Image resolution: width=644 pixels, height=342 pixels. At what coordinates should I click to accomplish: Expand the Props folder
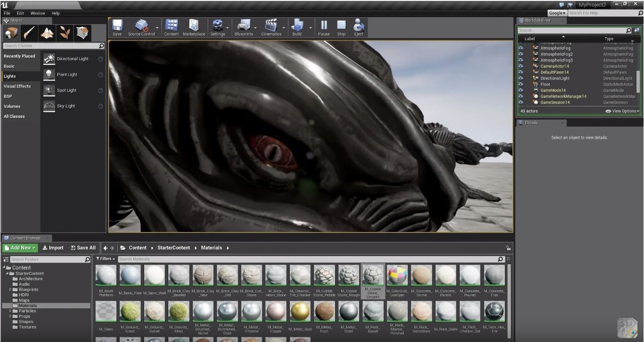(x=10, y=316)
